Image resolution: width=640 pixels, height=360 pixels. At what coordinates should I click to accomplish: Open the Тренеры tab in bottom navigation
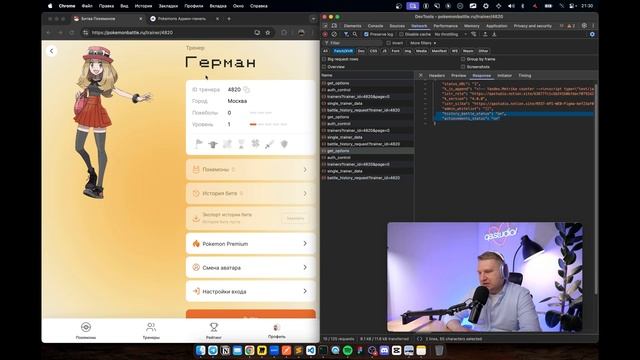click(x=151, y=331)
